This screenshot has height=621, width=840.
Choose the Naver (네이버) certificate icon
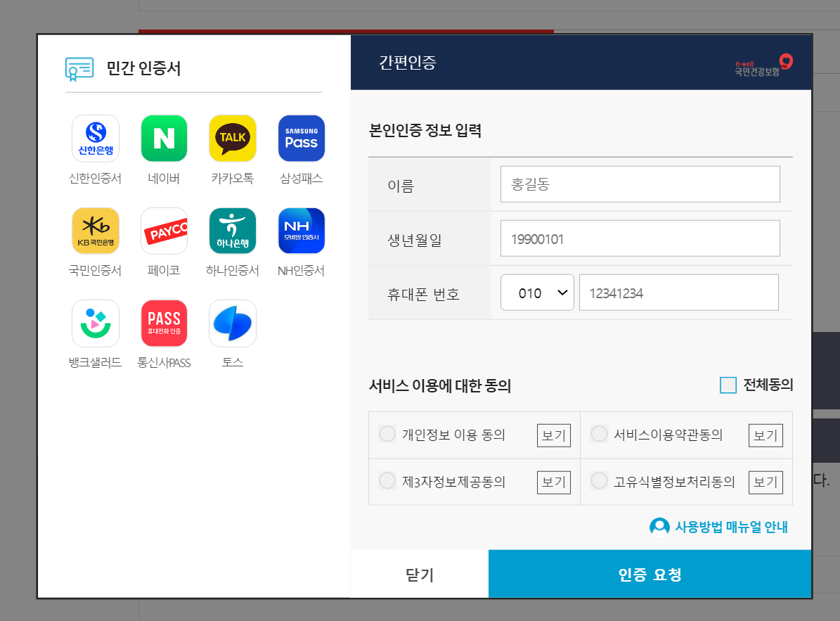[164, 139]
